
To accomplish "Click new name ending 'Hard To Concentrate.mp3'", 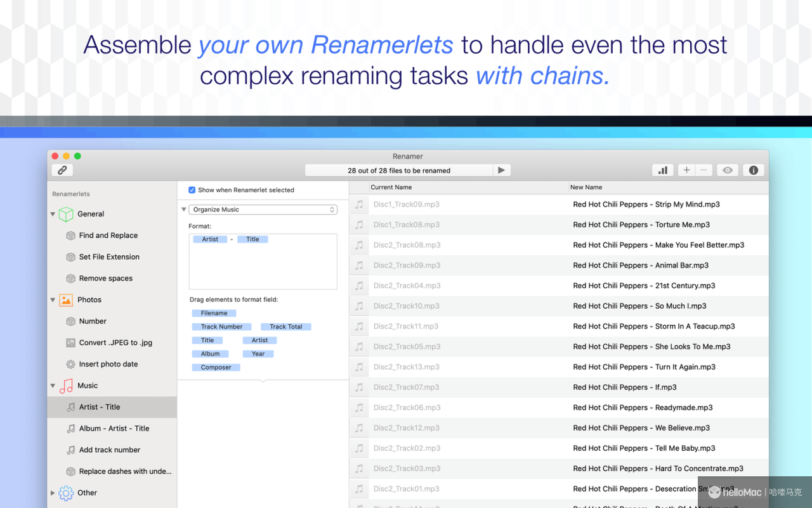I will [658, 469].
